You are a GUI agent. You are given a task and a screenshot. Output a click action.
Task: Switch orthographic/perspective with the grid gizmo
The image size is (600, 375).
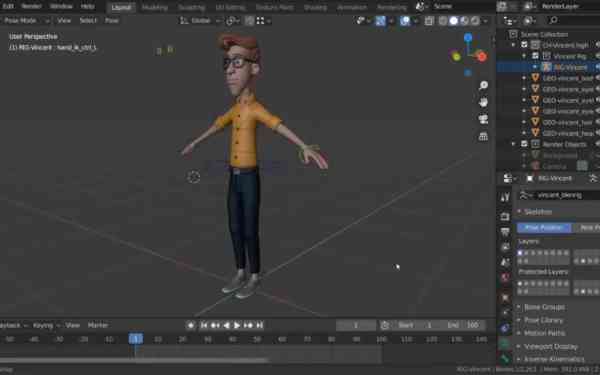click(x=483, y=136)
